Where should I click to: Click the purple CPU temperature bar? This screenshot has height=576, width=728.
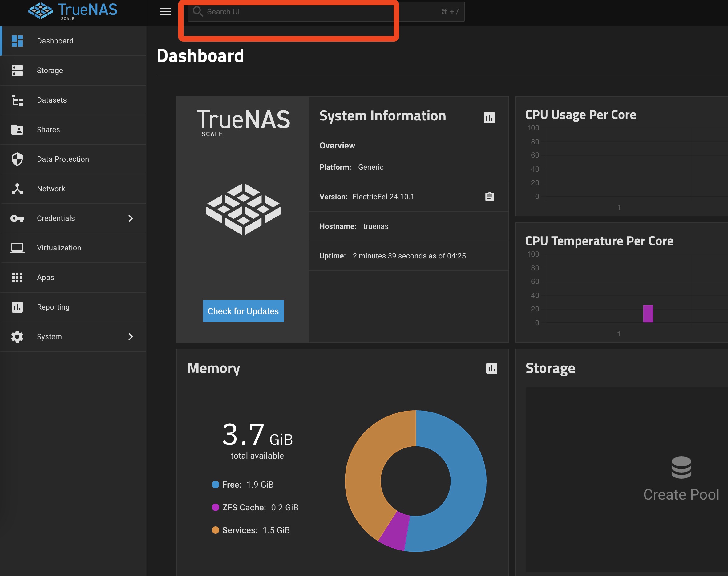pyautogui.click(x=648, y=314)
